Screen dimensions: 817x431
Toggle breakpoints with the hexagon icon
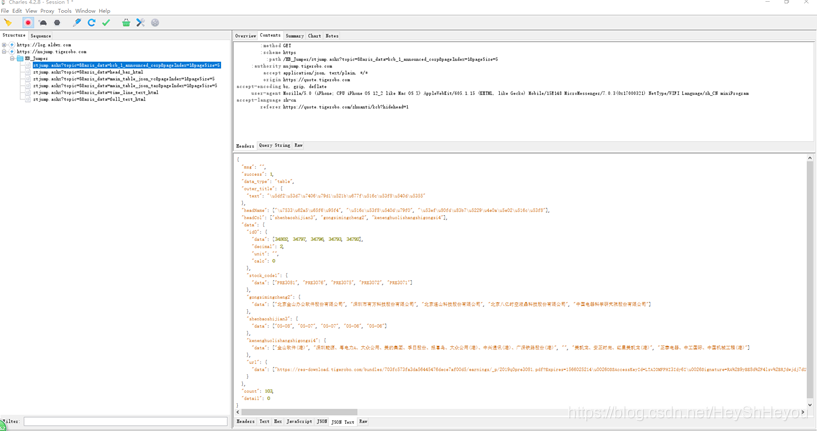click(x=57, y=22)
